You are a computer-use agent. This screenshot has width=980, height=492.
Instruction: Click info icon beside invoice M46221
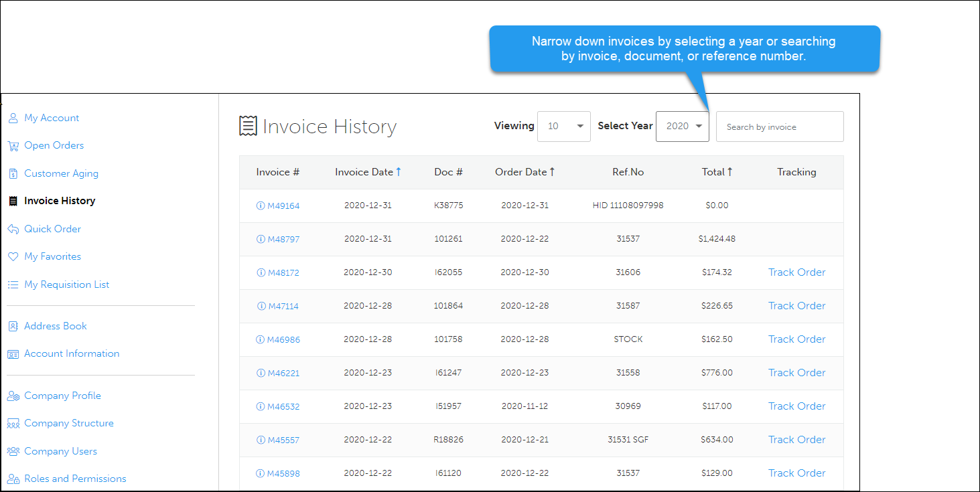pyautogui.click(x=261, y=373)
